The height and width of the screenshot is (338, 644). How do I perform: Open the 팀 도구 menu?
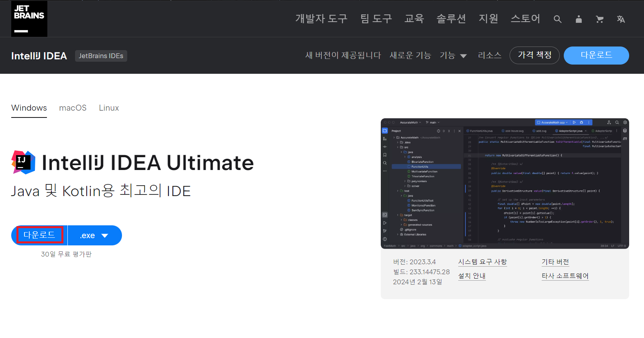pos(376,18)
